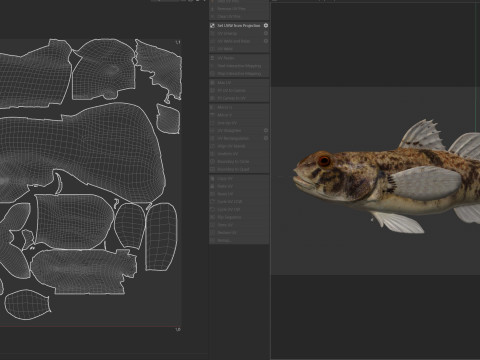Open options gear for Set UVW from Projection
The image size is (480, 360).
pos(266,25)
